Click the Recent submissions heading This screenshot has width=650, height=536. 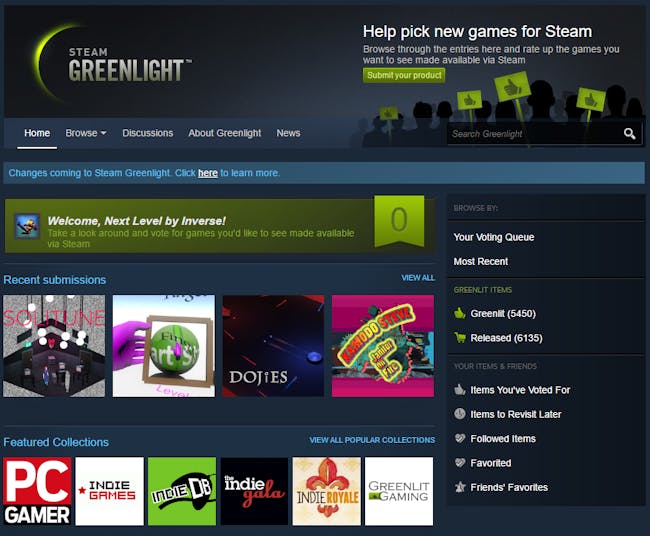55,280
